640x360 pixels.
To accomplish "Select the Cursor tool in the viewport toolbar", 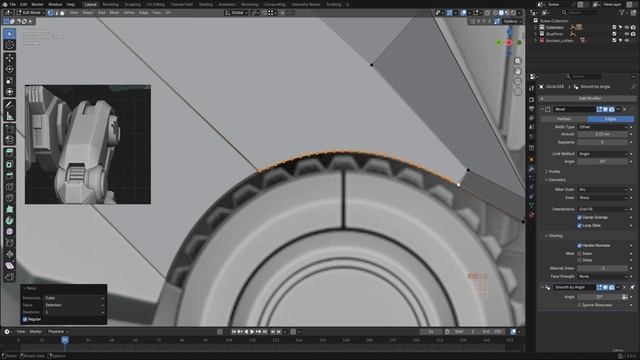I will [9, 45].
